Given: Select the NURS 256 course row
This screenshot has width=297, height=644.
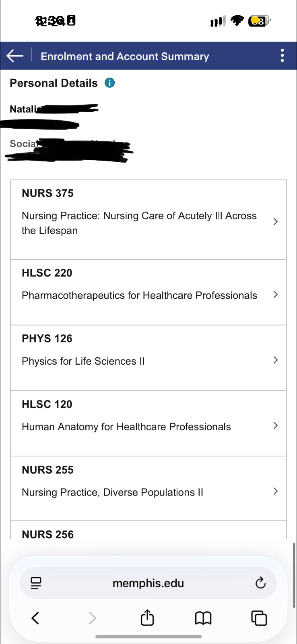Looking at the screenshot, I should (x=48, y=534).
